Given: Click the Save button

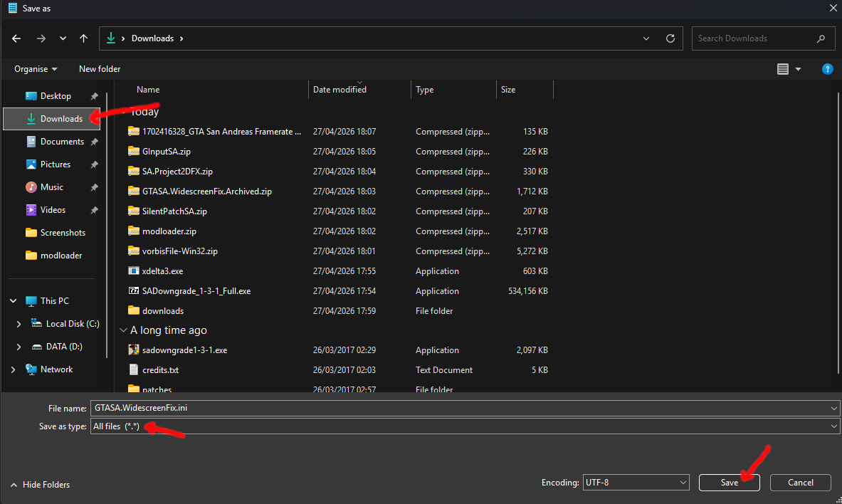Looking at the screenshot, I should [730, 483].
